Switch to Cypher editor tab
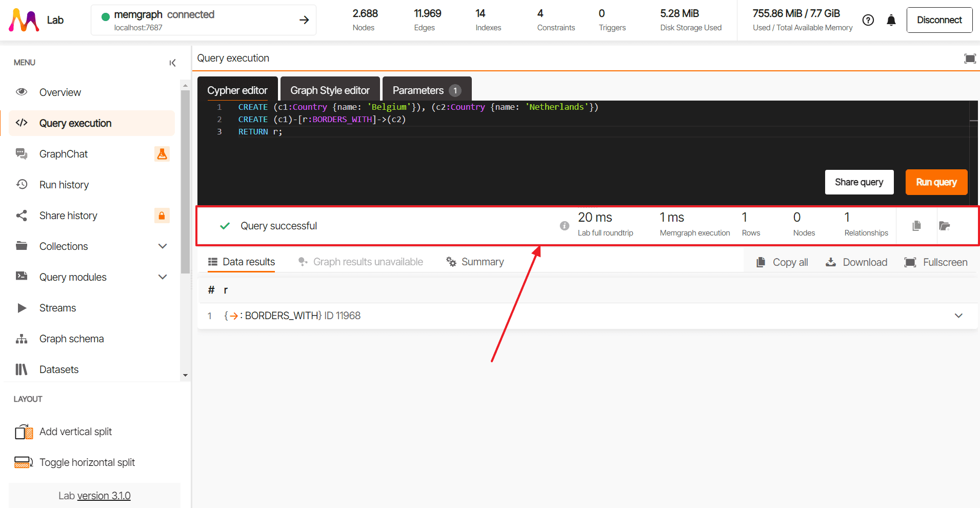 pos(237,90)
